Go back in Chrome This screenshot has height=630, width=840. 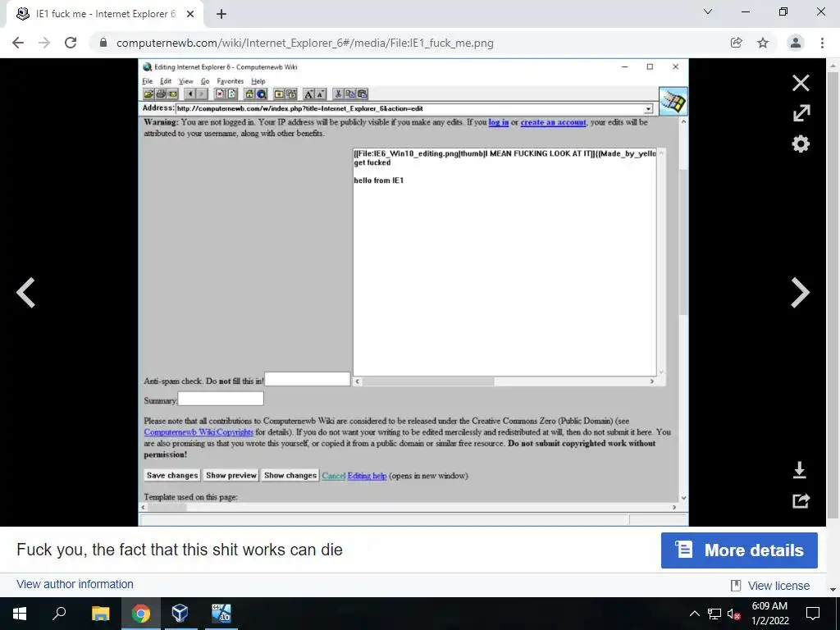pyautogui.click(x=18, y=43)
